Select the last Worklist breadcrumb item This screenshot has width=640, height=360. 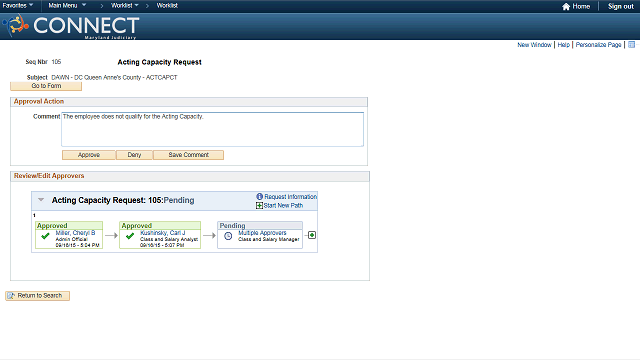coord(167,5)
